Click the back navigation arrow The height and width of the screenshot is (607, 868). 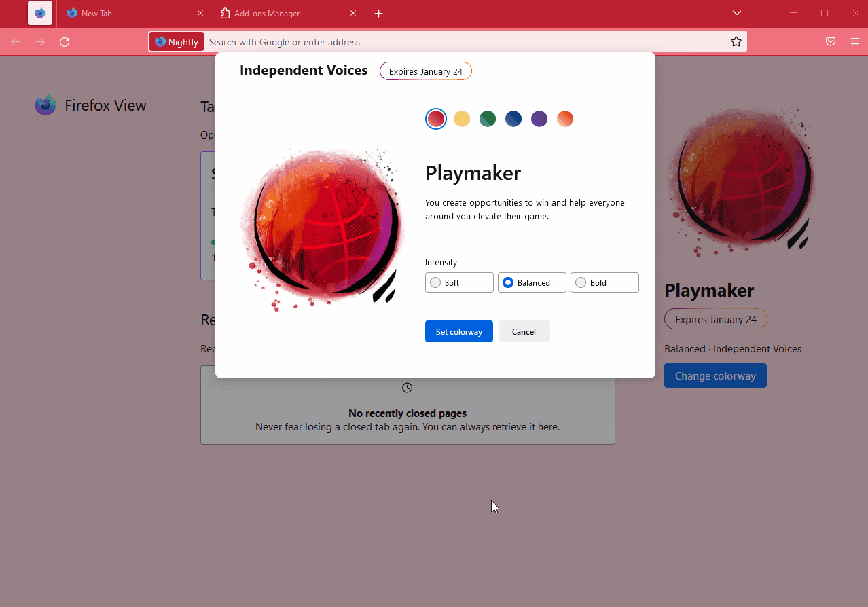coord(15,41)
